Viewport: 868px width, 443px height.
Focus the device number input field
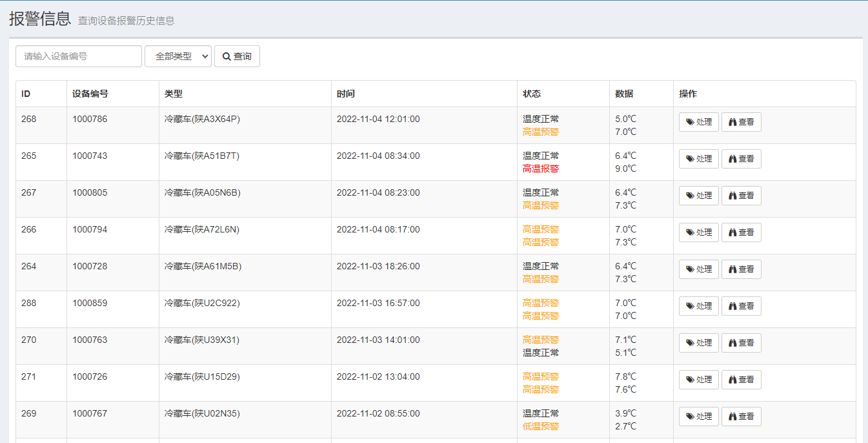tap(79, 56)
